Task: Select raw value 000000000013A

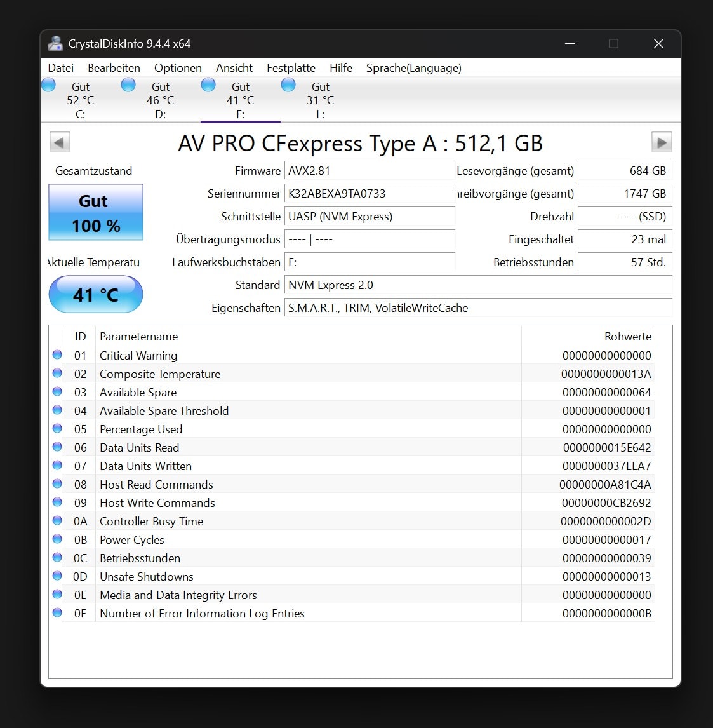Action: coord(606,374)
